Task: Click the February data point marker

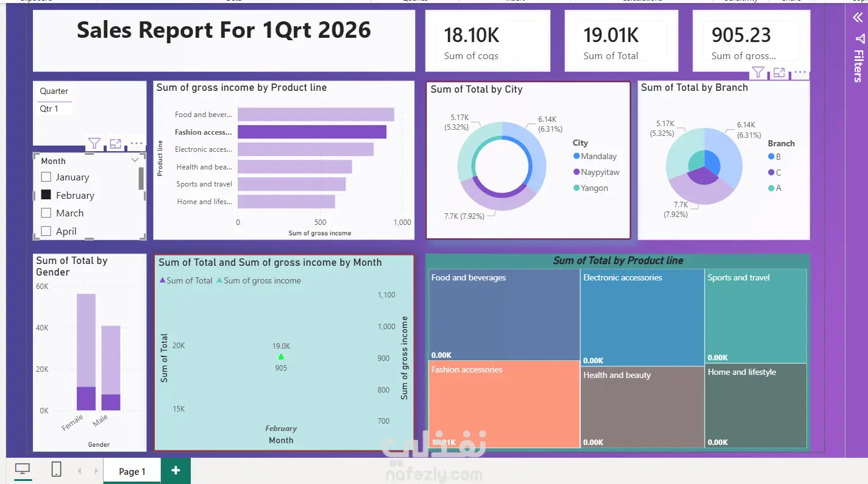Action: (281, 357)
